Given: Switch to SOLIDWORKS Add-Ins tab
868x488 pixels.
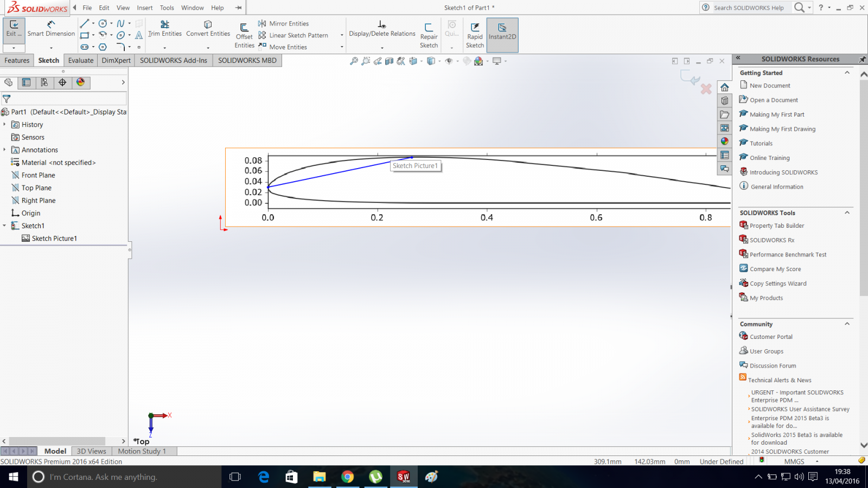Looking at the screenshot, I should coord(174,60).
